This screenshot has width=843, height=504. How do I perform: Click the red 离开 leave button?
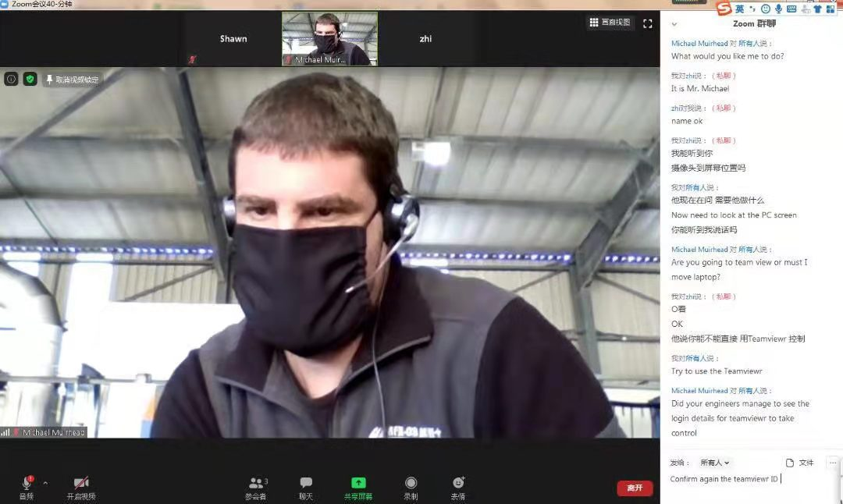coord(635,488)
